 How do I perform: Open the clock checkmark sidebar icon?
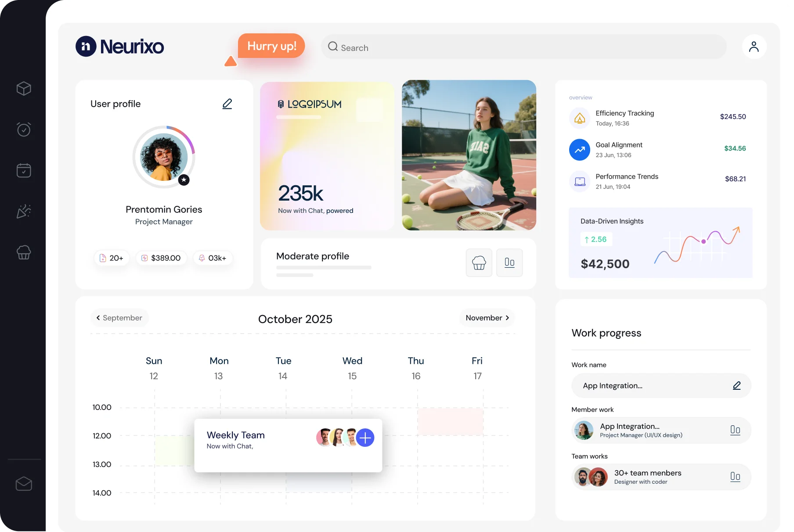tap(24, 129)
